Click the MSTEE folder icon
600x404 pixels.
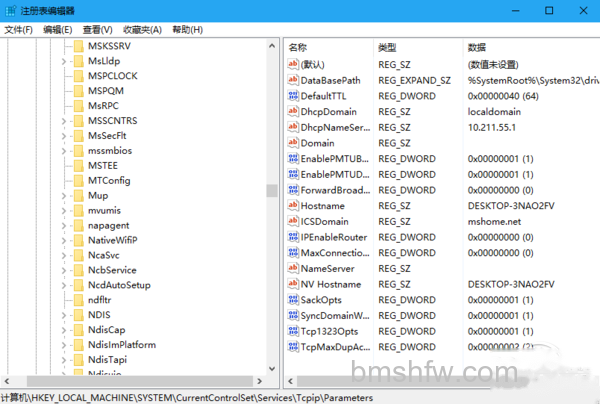[79, 165]
